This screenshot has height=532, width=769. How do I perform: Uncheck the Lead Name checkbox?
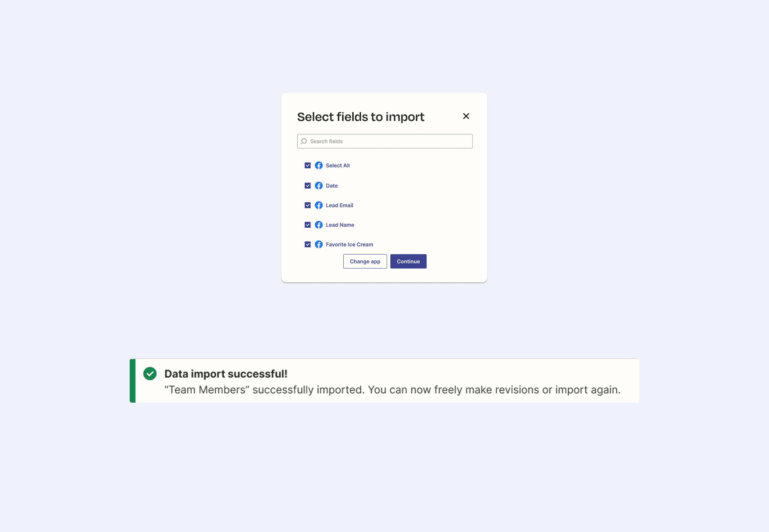point(307,225)
